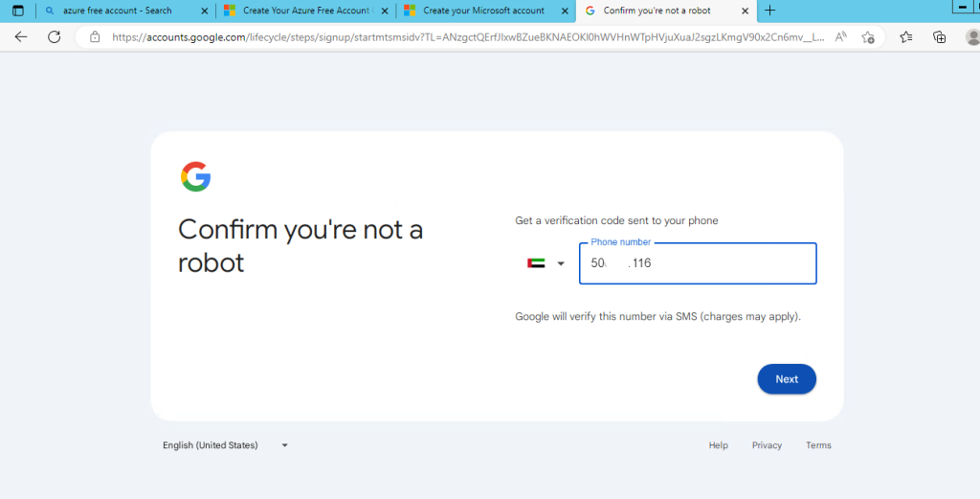Open a new tab with plus button
980x499 pixels.
[770, 11]
